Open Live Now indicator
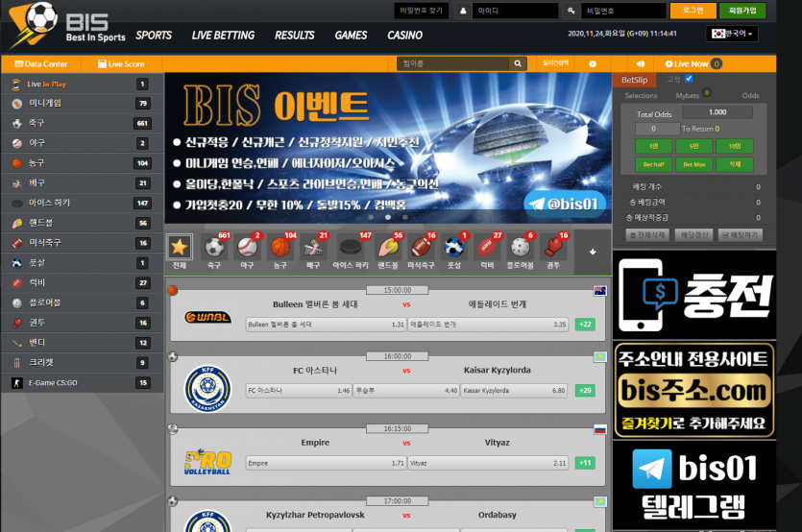 pos(693,64)
